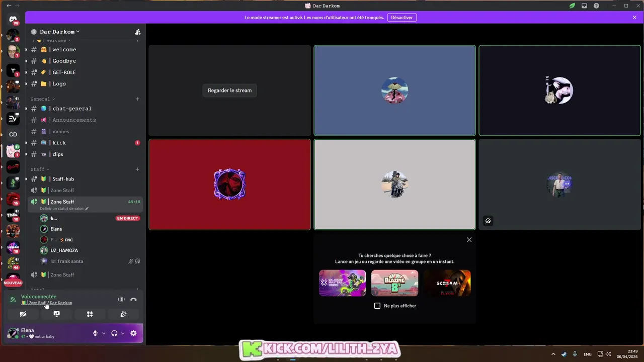Select the red video tile participant

(x=229, y=185)
